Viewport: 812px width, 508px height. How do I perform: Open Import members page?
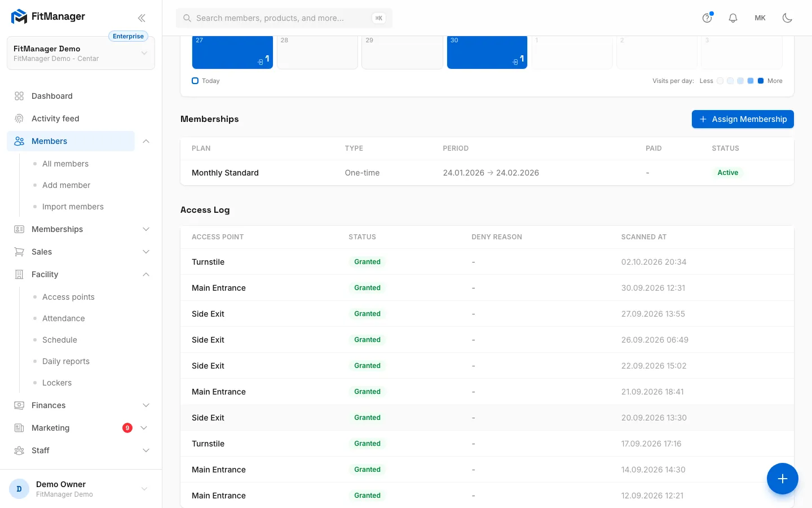coord(73,207)
